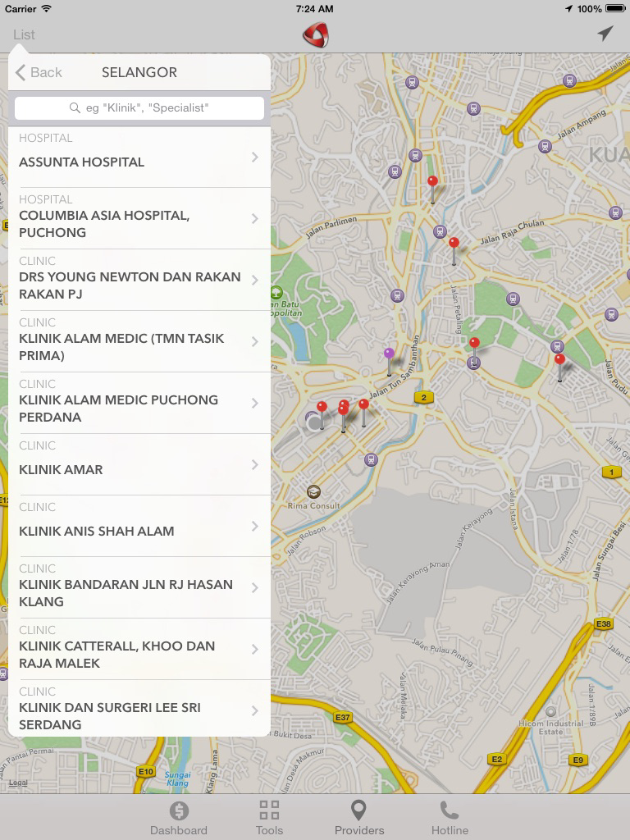Tap the List button in top bar
The height and width of the screenshot is (840, 630).
[24, 34]
